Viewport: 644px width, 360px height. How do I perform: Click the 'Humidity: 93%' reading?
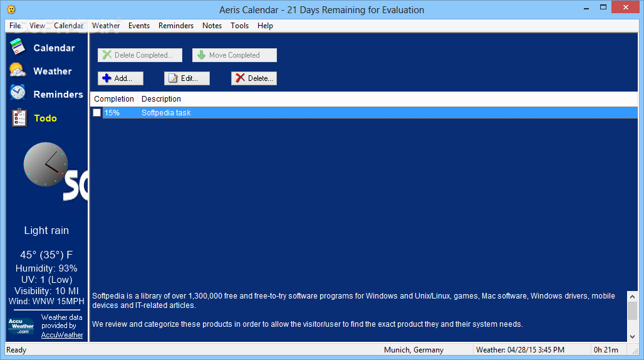(x=46, y=268)
